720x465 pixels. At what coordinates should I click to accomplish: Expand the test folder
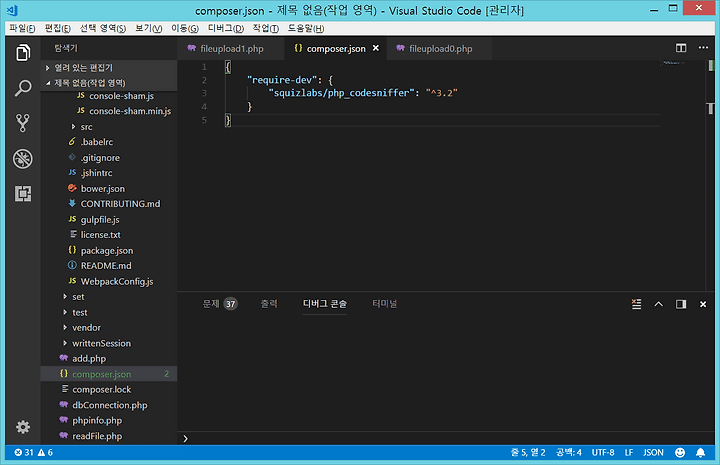(x=109, y=313)
